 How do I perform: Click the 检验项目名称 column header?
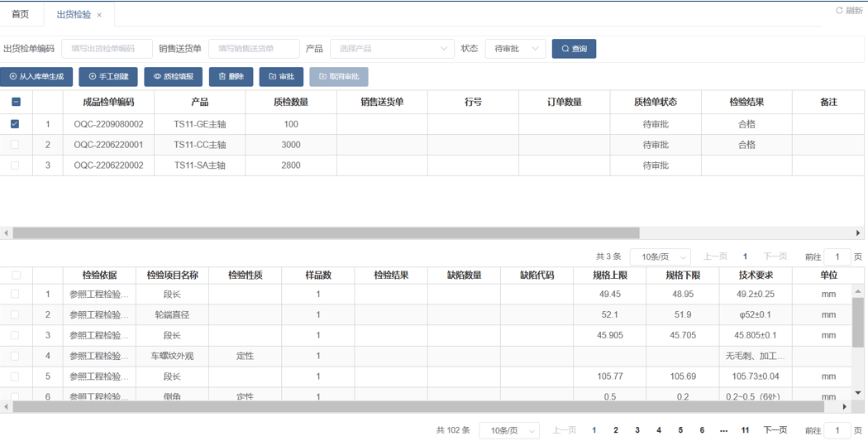click(172, 275)
